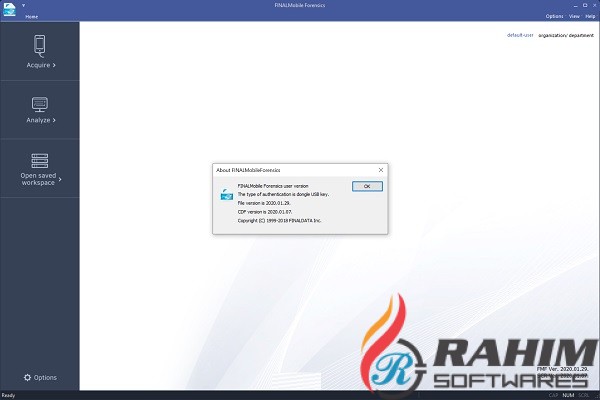The image size is (600, 400).
Task: Click the Open saved workspace label
Action: 38,179
